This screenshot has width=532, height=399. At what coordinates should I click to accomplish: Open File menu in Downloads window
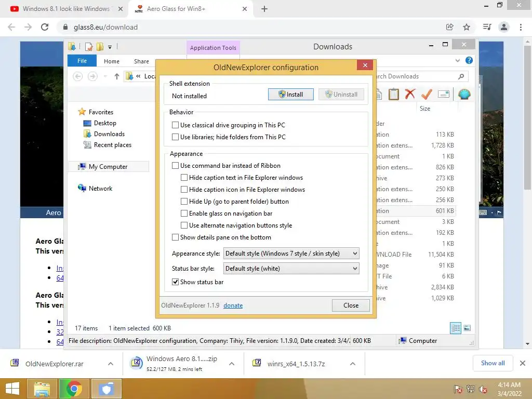[x=82, y=61]
